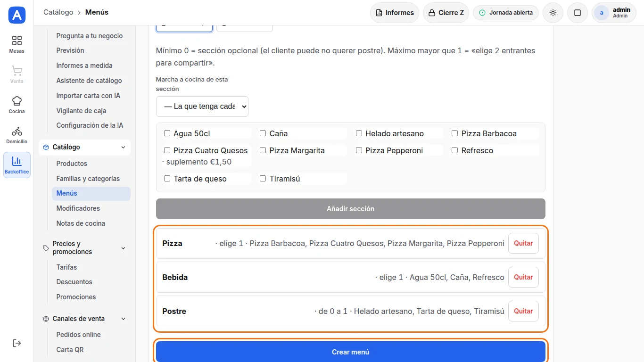Viewport: 644px width, 362px height.
Task: Click the app logo in the top-left corner
Action: [17, 15]
